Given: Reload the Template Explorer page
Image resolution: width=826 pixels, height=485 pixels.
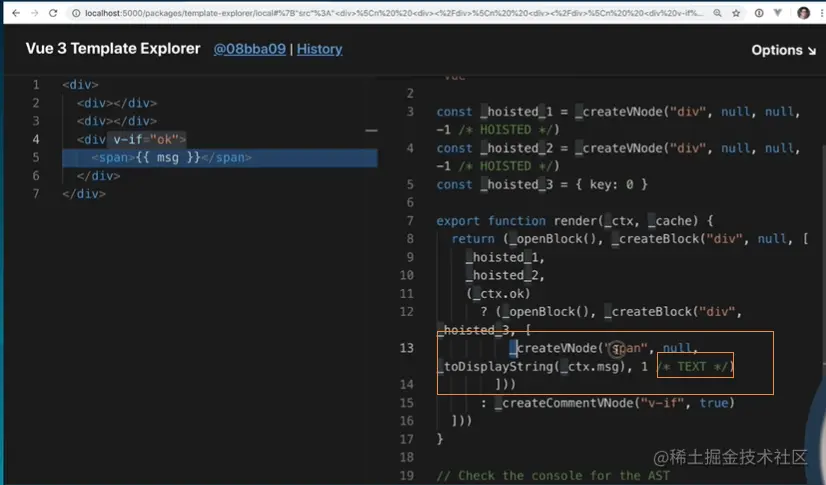Looking at the screenshot, I should pyautogui.click(x=53, y=13).
